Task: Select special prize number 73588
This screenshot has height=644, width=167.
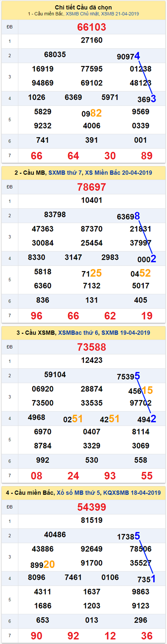Action: click(x=92, y=347)
